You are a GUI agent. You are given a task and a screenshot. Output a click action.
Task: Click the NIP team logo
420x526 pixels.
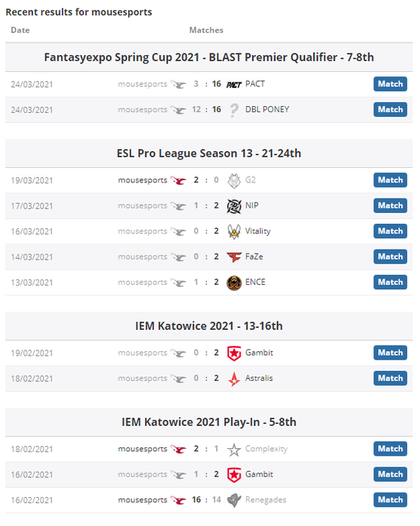pyautogui.click(x=234, y=206)
